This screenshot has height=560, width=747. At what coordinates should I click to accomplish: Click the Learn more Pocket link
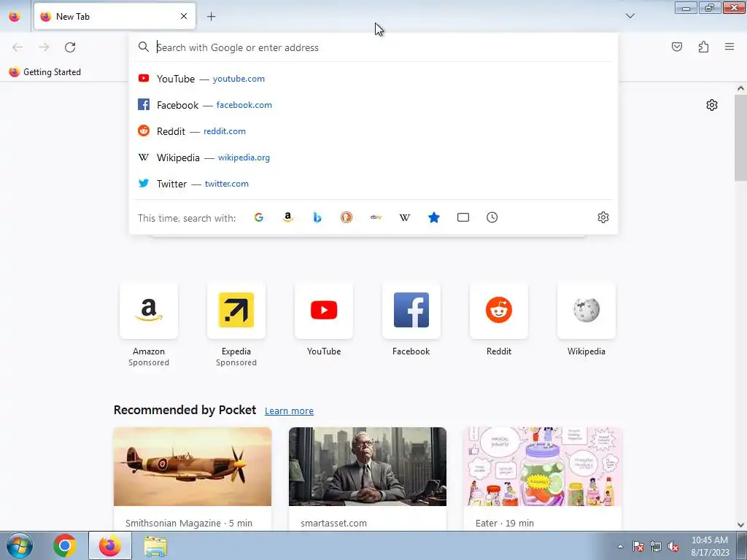pyautogui.click(x=289, y=411)
